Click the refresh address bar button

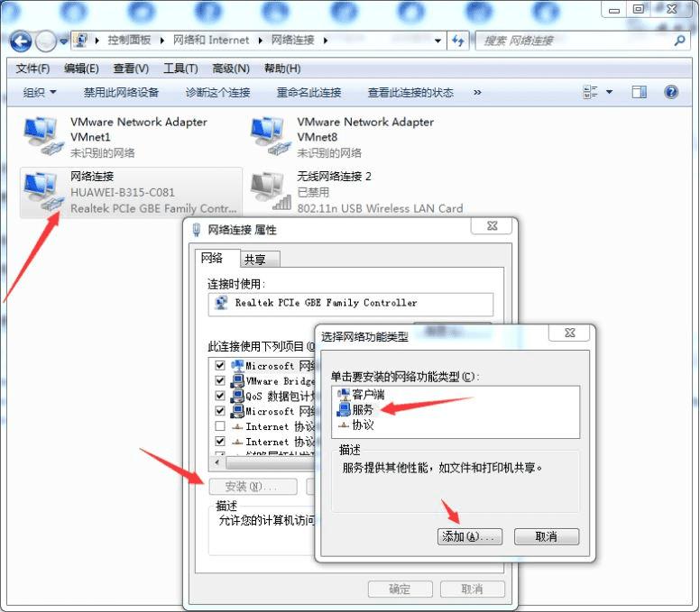click(457, 41)
